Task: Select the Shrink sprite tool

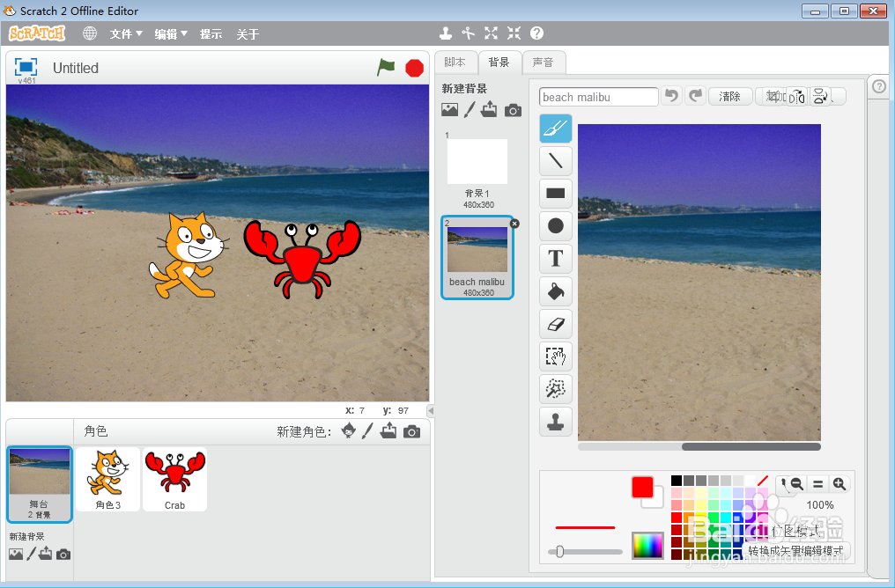Action: coord(514,33)
